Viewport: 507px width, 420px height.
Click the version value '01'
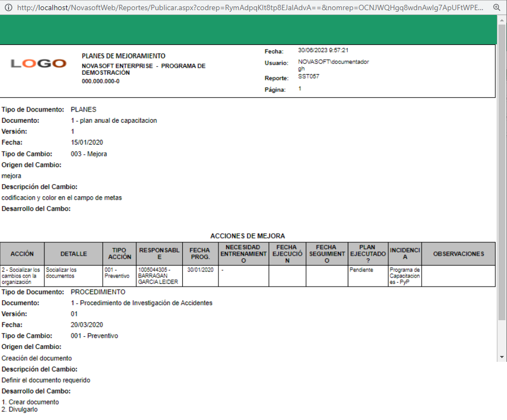click(x=74, y=314)
